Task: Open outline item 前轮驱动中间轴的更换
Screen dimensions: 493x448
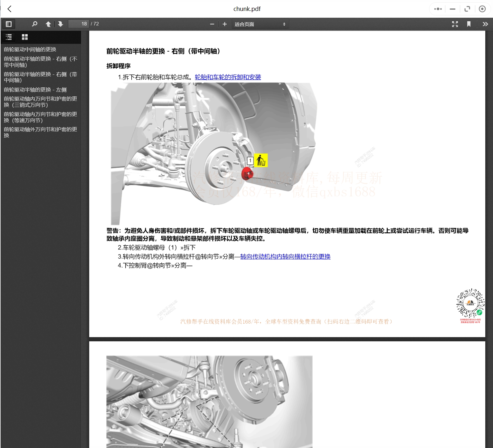Action: tap(30, 49)
